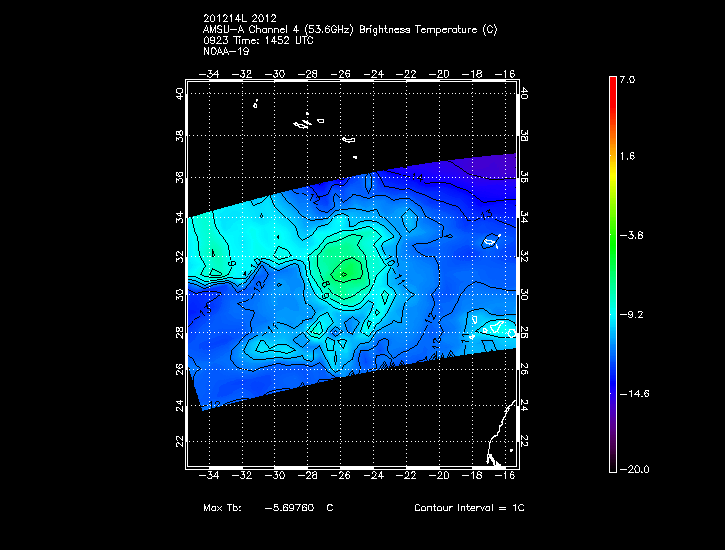The height and width of the screenshot is (550, 725).
Task: Click the -26 longitude label on top axis
Action: (x=342, y=74)
